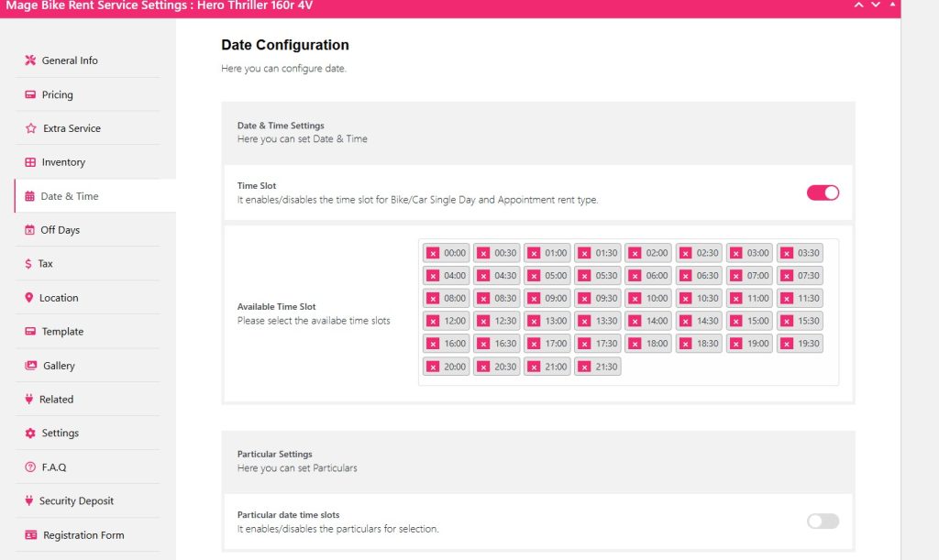Open the Registration Form tab
The image size is (939, 560).
[83, 535]
